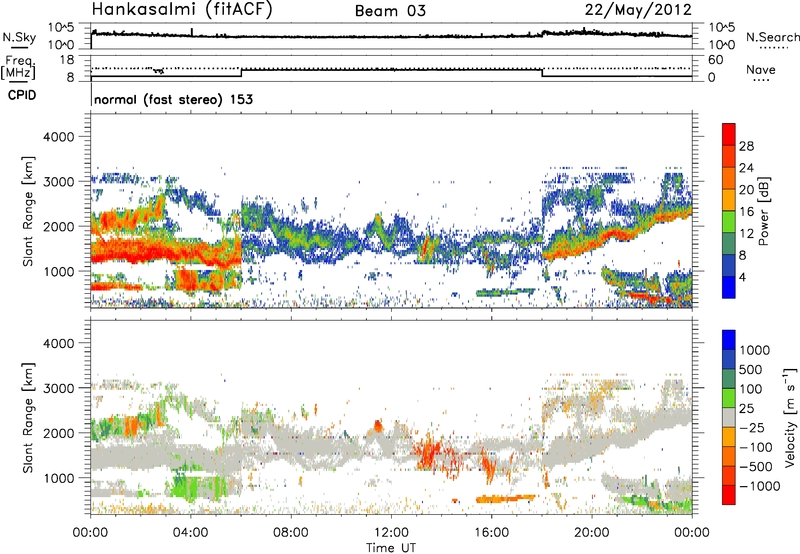
Task: Click the red top of power colorbar
Action: (x=729, y=134)
